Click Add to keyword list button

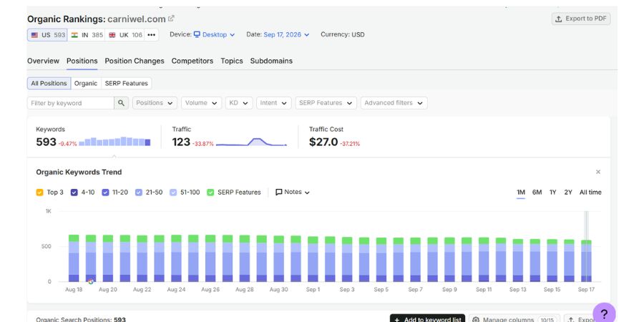(x=428, y=318)
